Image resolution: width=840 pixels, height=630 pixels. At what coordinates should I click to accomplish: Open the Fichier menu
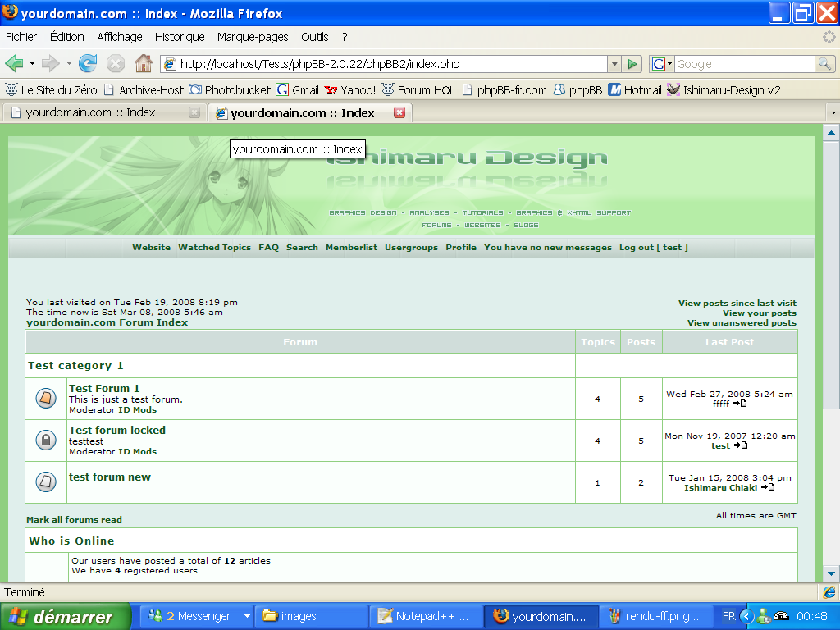click(x=21, y=37)
